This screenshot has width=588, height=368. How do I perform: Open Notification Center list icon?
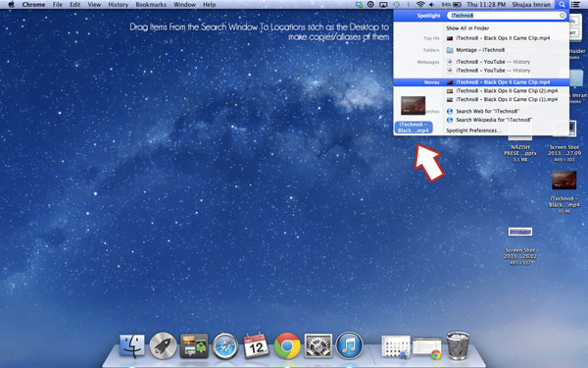pyautogui.click(x=575, y=5)
